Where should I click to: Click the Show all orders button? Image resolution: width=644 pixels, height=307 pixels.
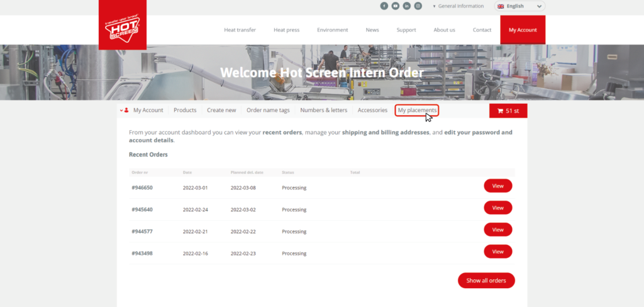tap(486, 281)
